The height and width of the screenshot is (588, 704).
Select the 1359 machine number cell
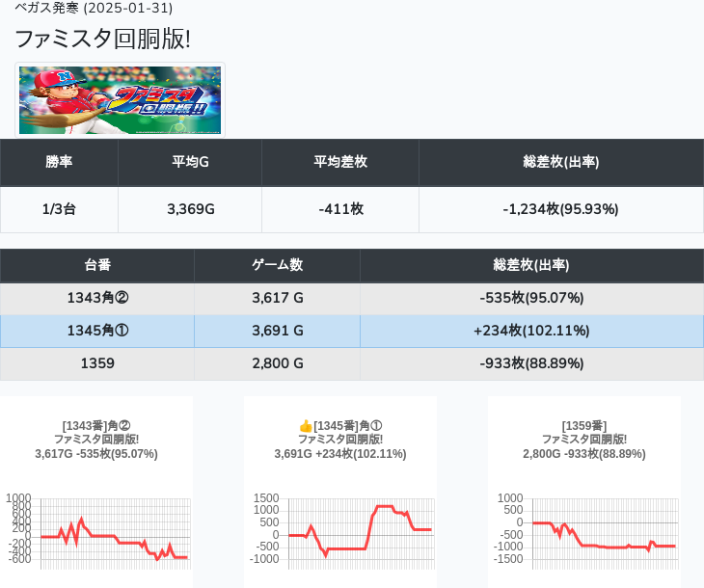[97, 364]
